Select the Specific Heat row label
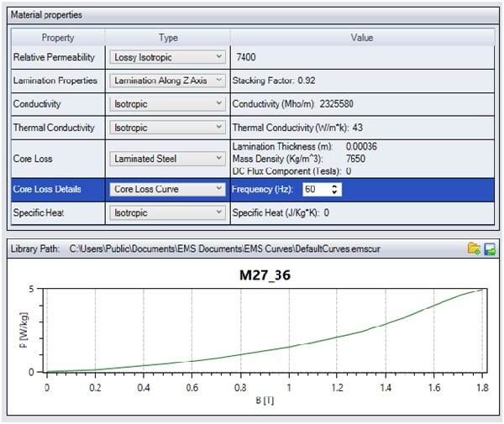This screenshot has width=504, height=424. click(x=39, y=212)
